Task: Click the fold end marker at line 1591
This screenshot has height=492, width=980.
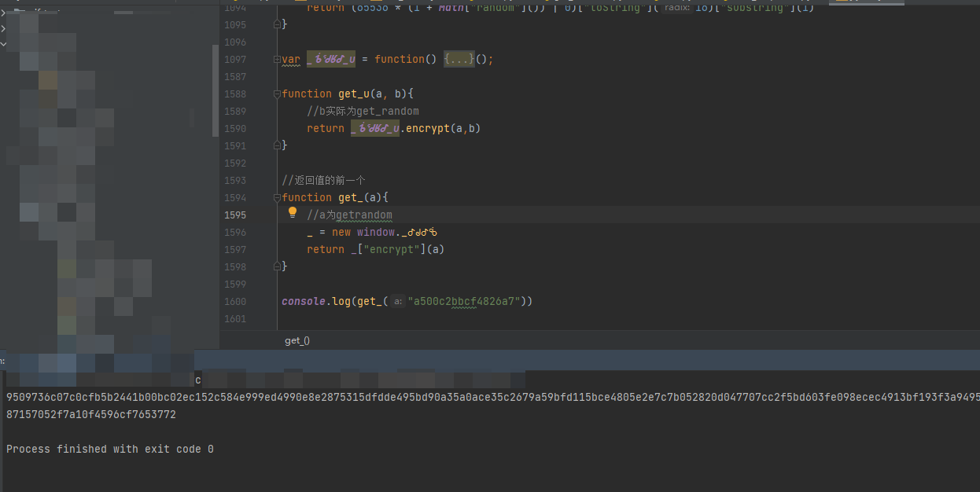Action: 277,145
